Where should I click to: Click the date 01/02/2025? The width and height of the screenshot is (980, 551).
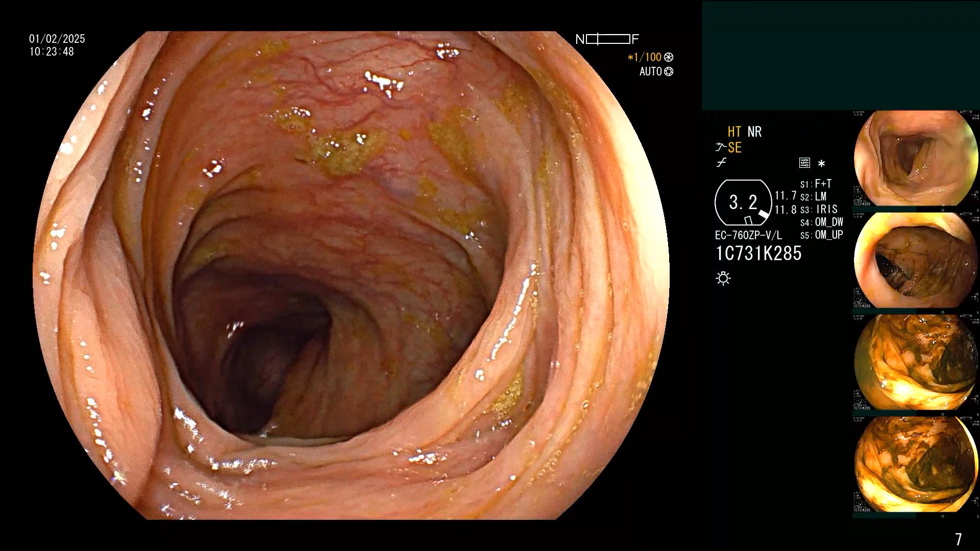pyautogui.click(x=57, y=39)
